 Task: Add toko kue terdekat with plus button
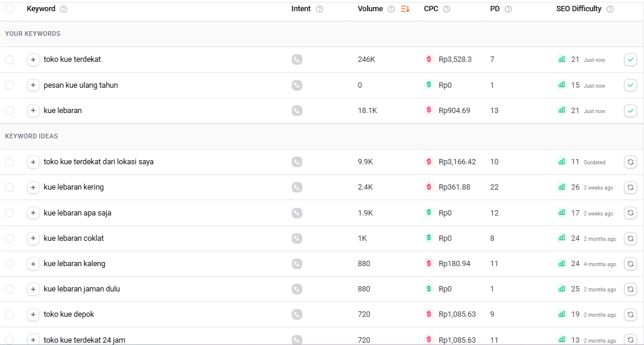[34, 59]
